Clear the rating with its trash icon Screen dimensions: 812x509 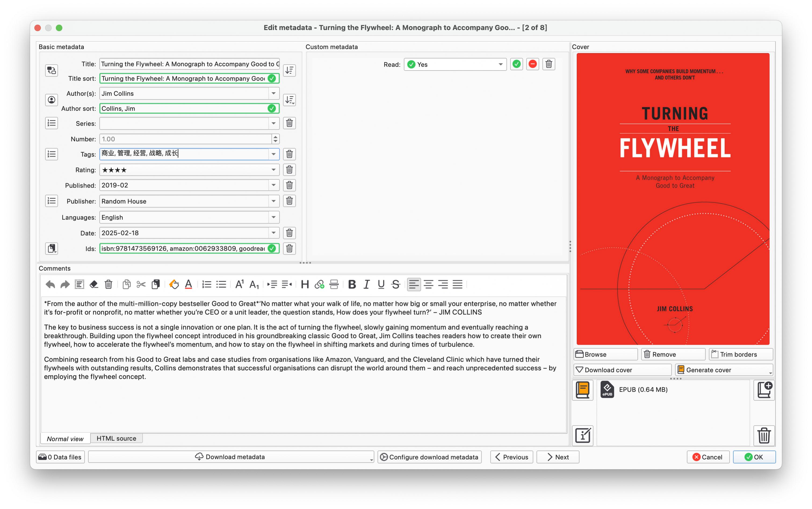tap(289, 170)
